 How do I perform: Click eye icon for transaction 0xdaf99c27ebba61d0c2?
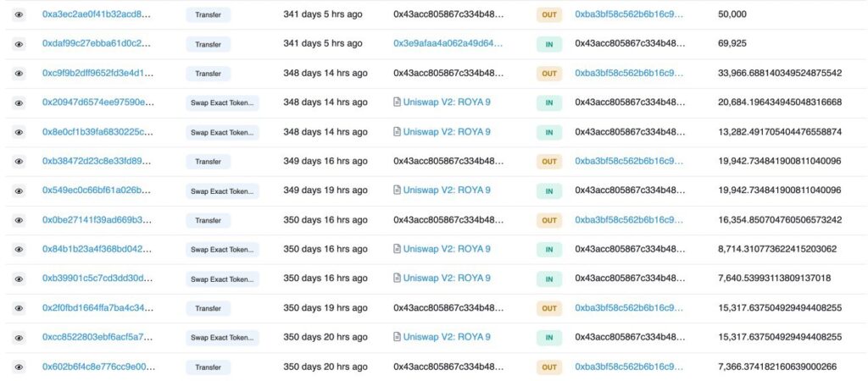pos(19,44)
